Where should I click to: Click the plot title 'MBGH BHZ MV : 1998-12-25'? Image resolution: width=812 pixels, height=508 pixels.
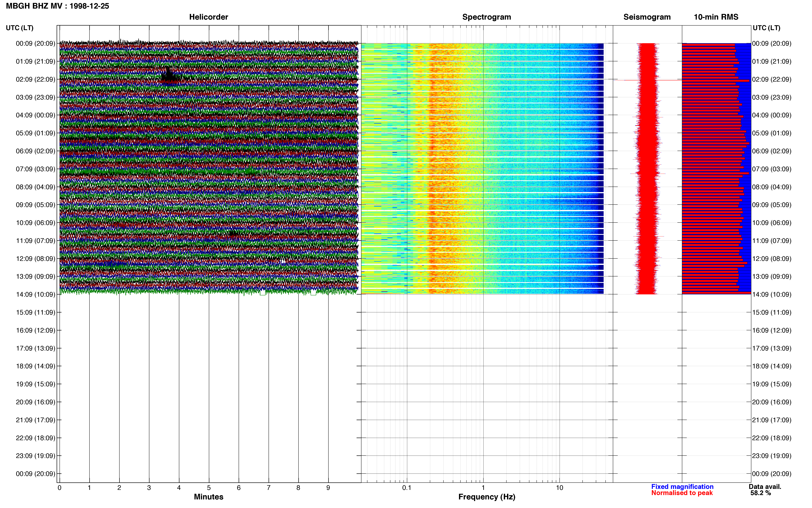point(57,6)
